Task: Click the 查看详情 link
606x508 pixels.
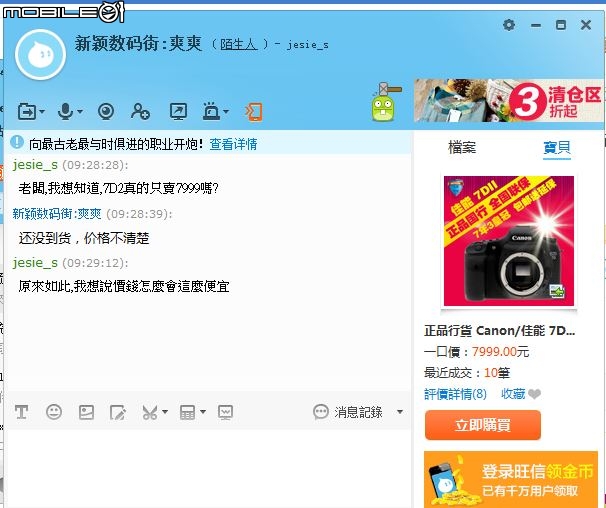Action: click(233, 144)
